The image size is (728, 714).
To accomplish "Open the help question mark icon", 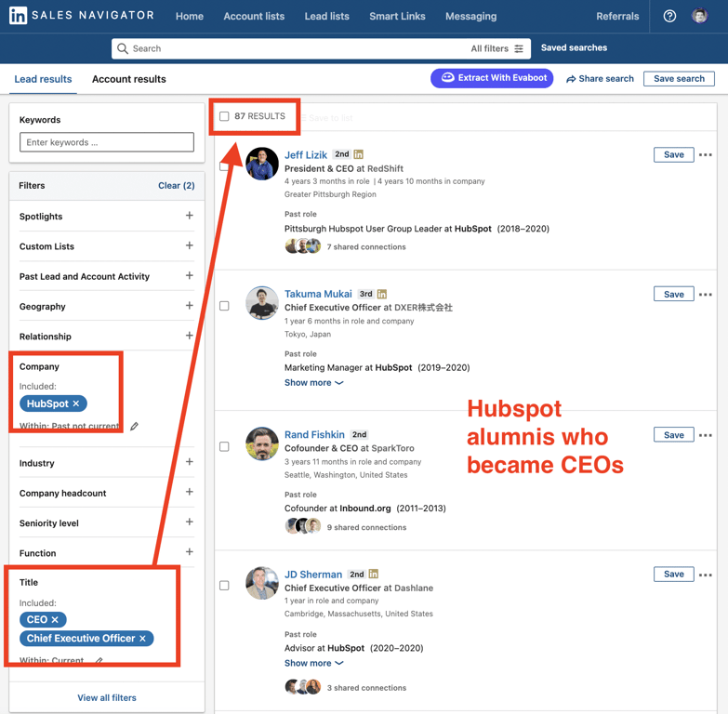I will [x=669, y=16].
